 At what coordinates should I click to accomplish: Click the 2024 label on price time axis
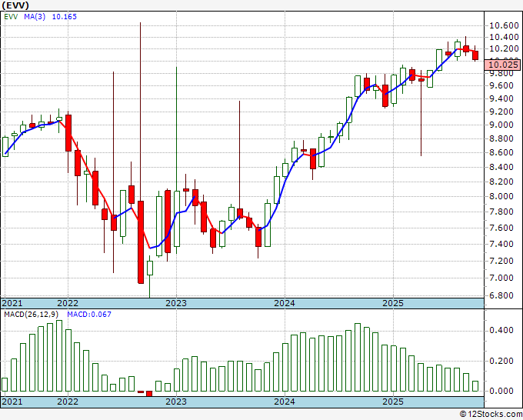(x=285, y=303)
